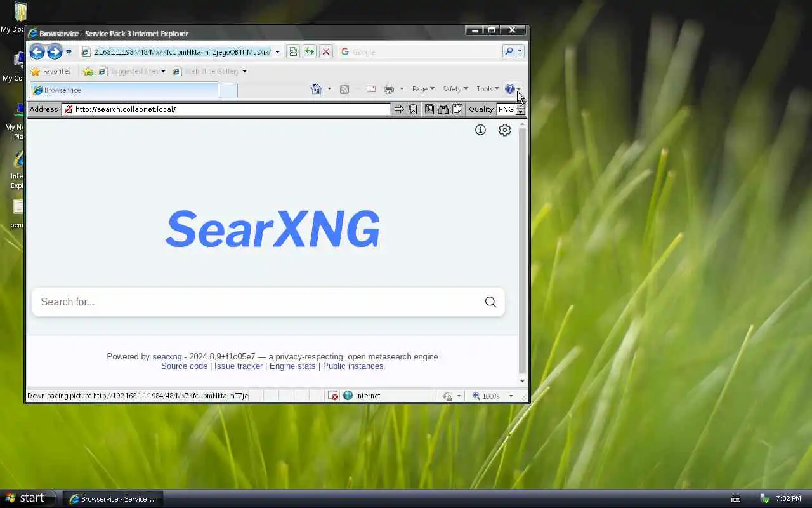The height and width of the screenshot is (508, 812).
Task: Open a new blank tab
Action: point(228,90)
